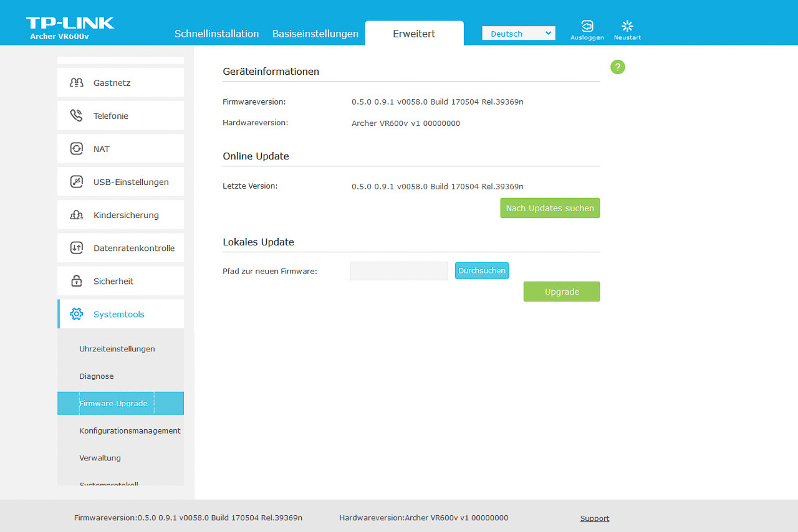
Task: Open the green help question mark
Action: click(617, 67)
